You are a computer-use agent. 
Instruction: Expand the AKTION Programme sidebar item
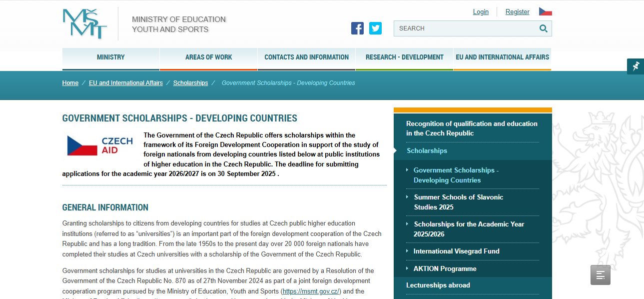click(x=445, y=268)
